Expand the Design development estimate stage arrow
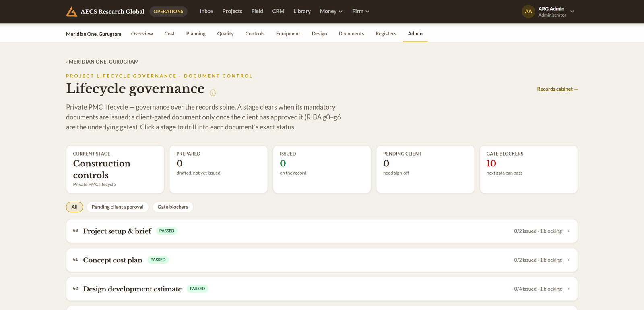Viewport: 644px width, 310px height. (x=569, y=289)
